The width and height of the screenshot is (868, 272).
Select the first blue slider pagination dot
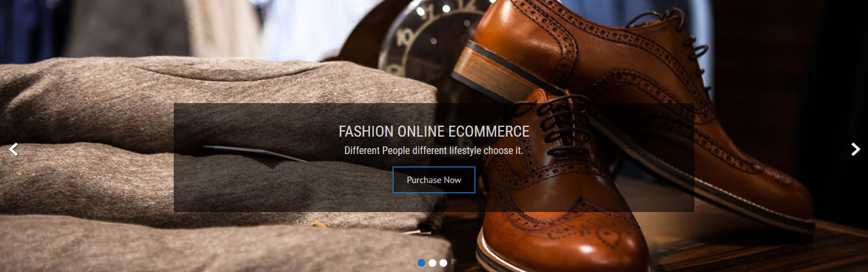click(421, 263)
